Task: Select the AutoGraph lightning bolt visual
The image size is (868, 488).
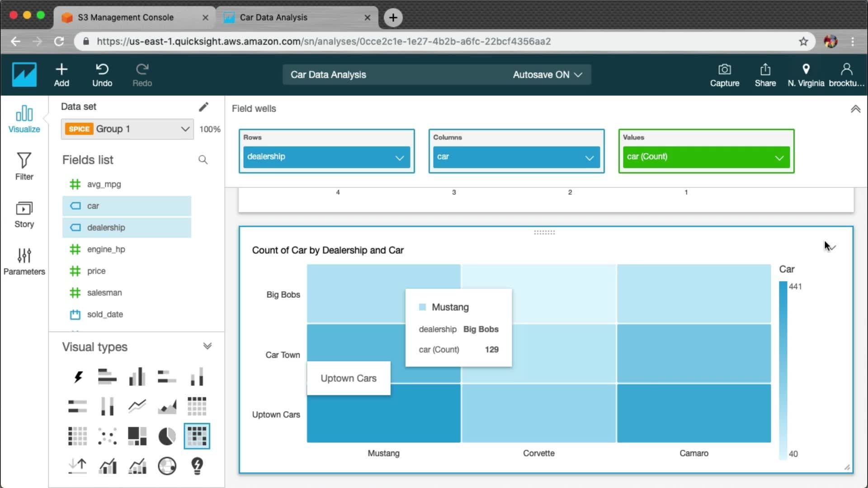Action: (x=78, y=377)
